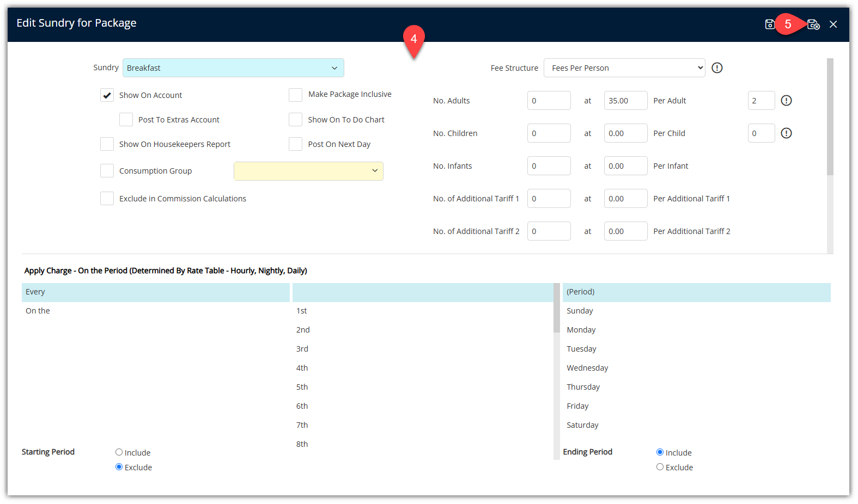Click info icon in the Per Adult row
The height and width of the screenshot is (504, 858).
click(x=786, y=100)
